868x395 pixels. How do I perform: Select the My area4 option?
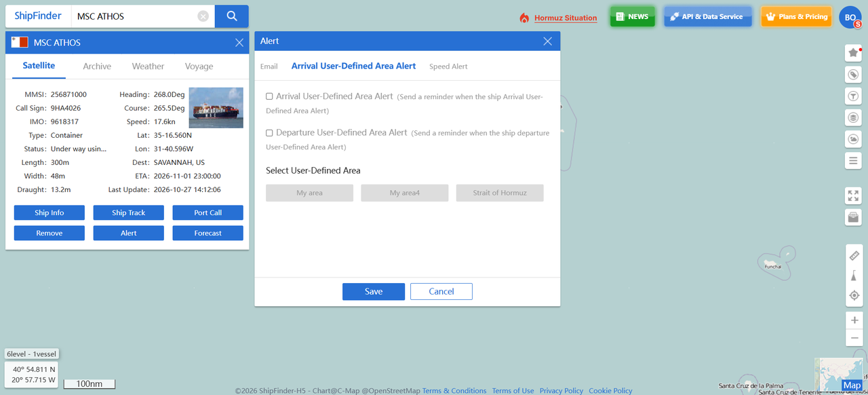click(x=405, y=193)
